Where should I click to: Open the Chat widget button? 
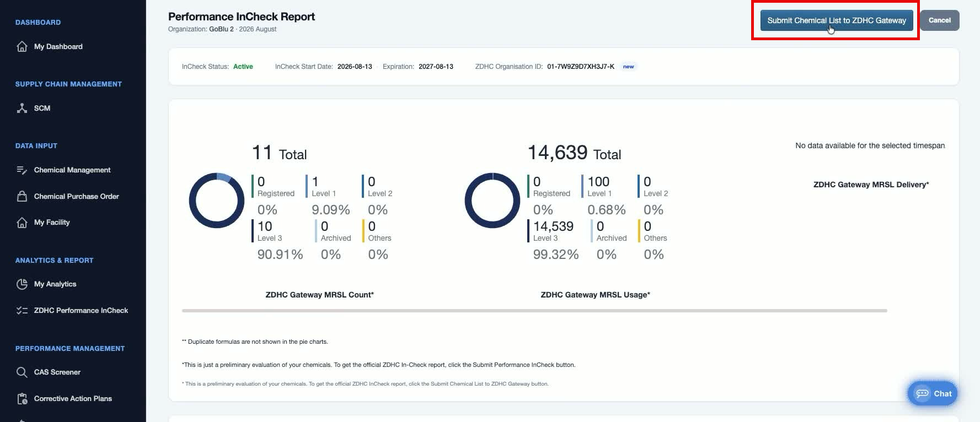click(933, 393)
